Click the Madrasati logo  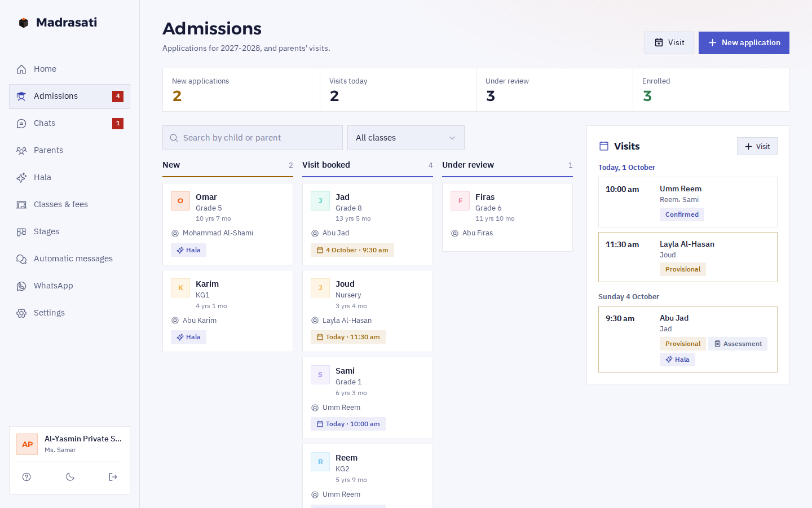57,23
